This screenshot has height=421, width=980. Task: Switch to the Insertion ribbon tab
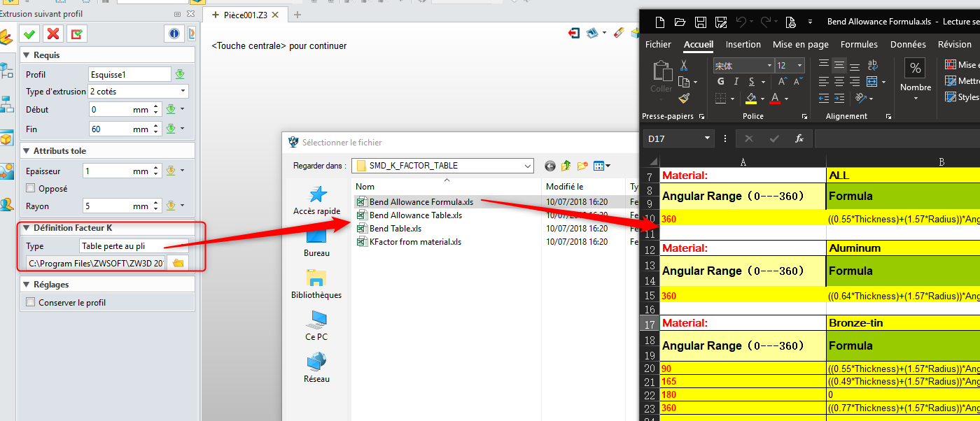(743, 44)
